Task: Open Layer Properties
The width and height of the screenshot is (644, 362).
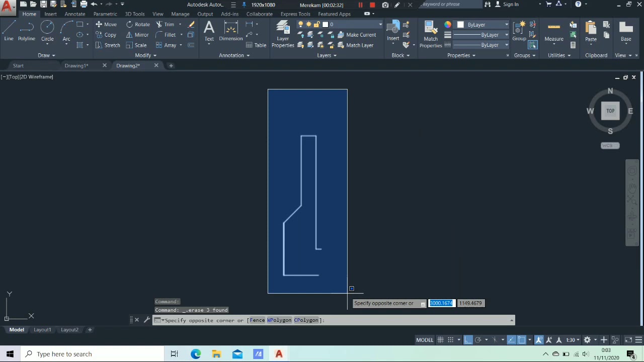Action: tap(283, 34)
